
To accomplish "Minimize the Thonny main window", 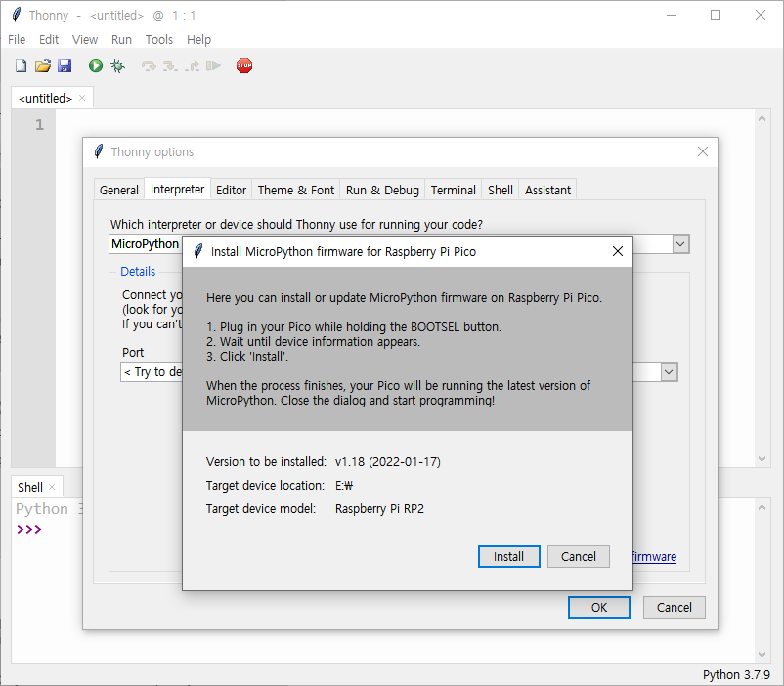I will 672,15.
